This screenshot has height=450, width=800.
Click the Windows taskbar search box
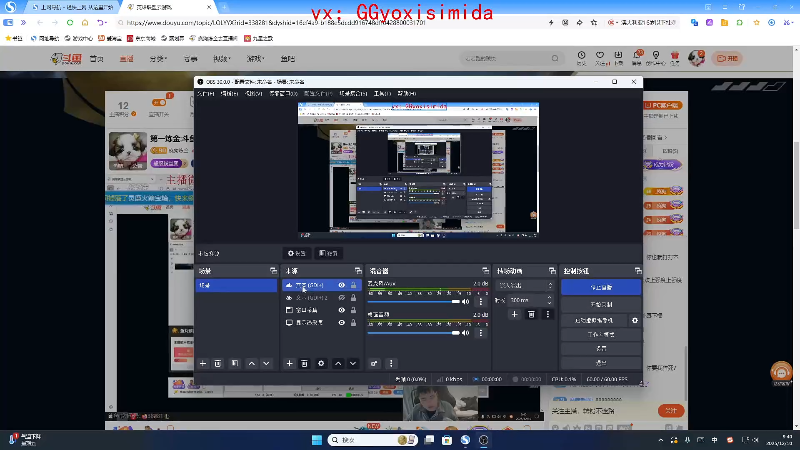372,440
